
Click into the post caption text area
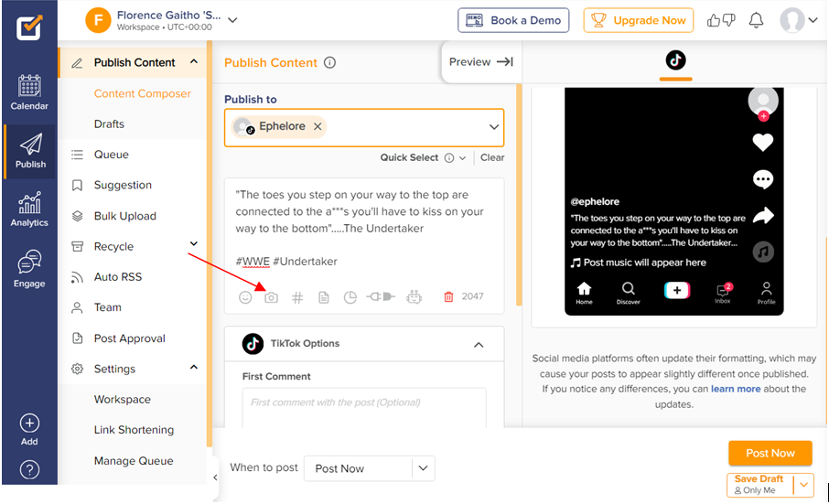(364, 231)
